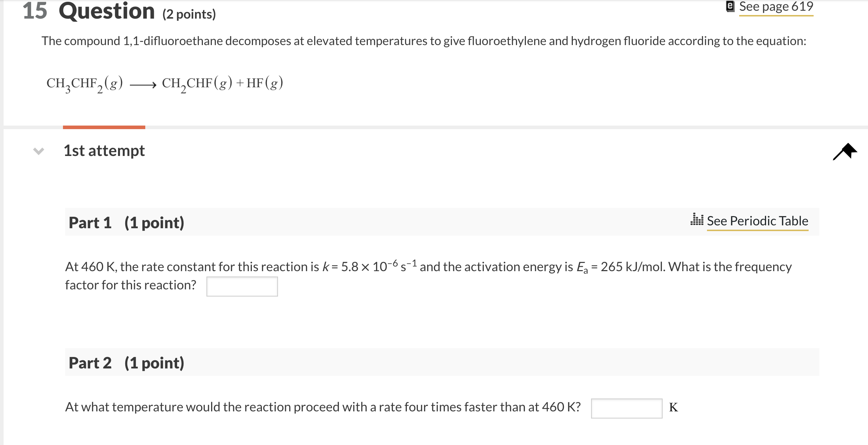Click the orange attempt progress indicator bar
The image size is (868, 445).
(x=104, y=127)
